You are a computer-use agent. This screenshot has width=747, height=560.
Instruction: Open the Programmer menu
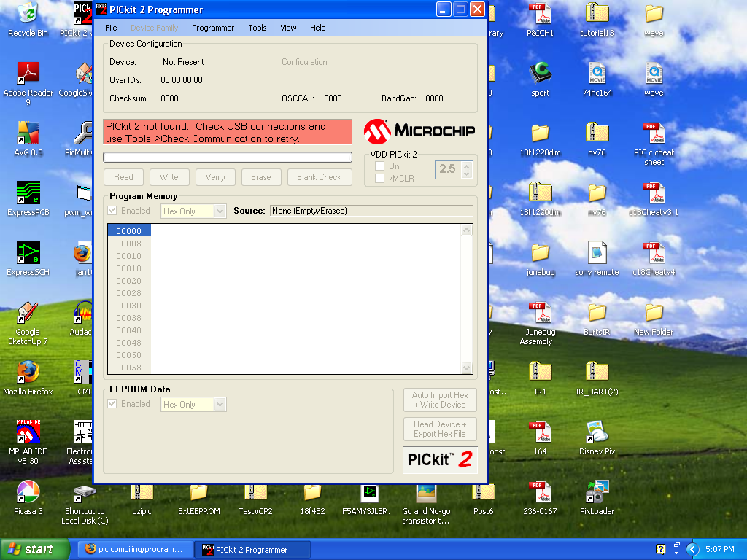213,28
